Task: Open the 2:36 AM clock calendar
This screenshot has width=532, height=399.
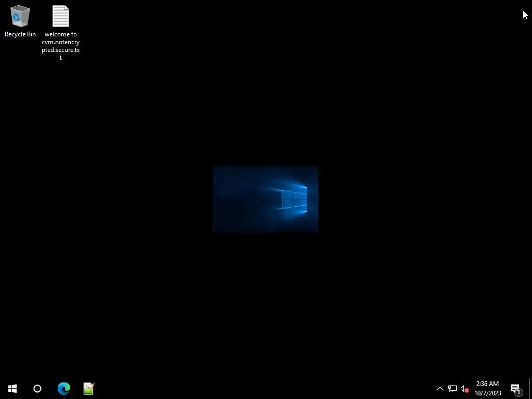Action: coord(487,389)
